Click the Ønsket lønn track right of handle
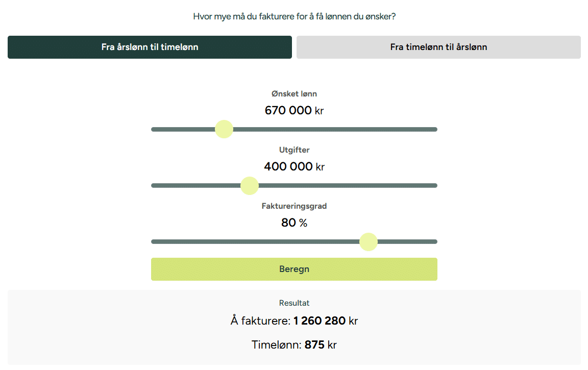This screenshot has width=588, height=370. pos(335,129)
